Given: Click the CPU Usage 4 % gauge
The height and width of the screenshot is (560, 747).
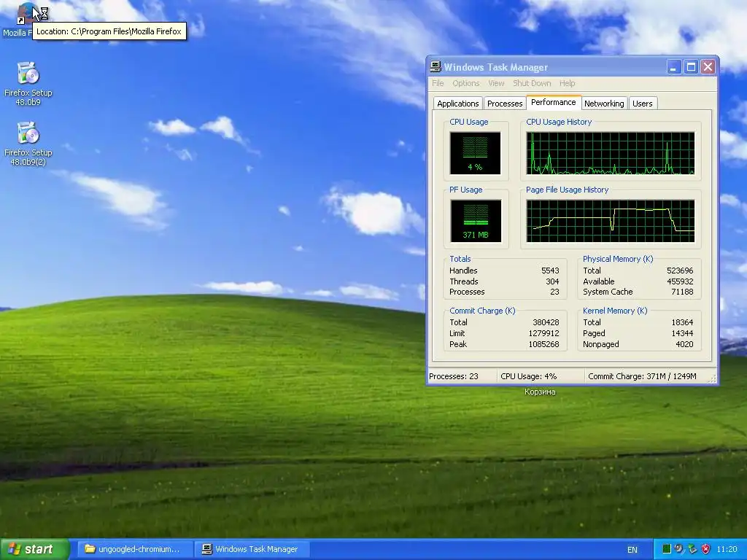Looking at the screenshot, I should click(x=475, y=153).
